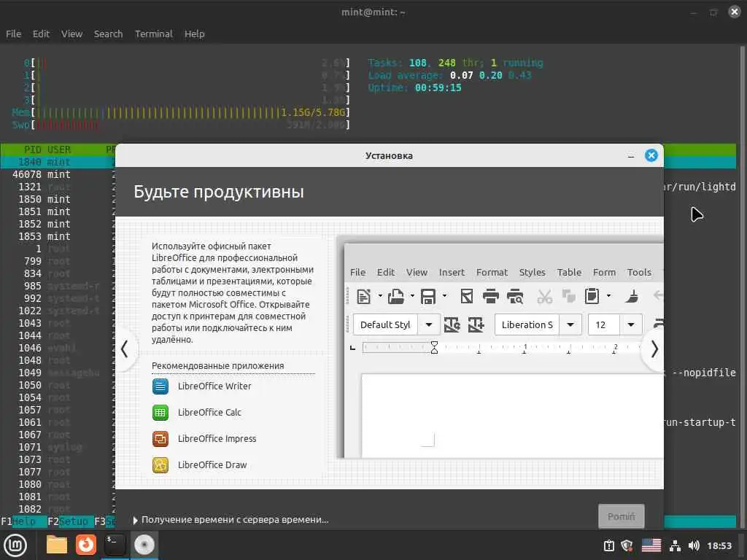Go to the previous installer slide
The width and height of the screenshot is (747, 560).
[x=125, y=349]
